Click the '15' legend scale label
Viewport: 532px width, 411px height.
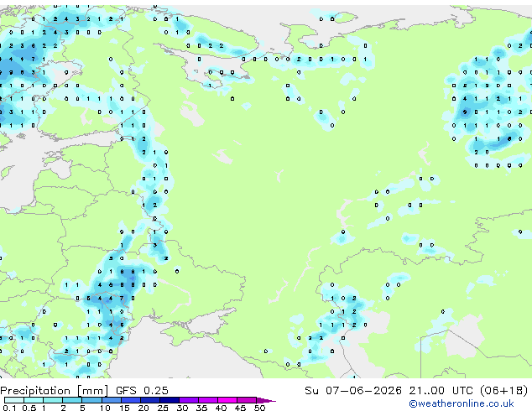pyautogui.click(x=124, y=408)
